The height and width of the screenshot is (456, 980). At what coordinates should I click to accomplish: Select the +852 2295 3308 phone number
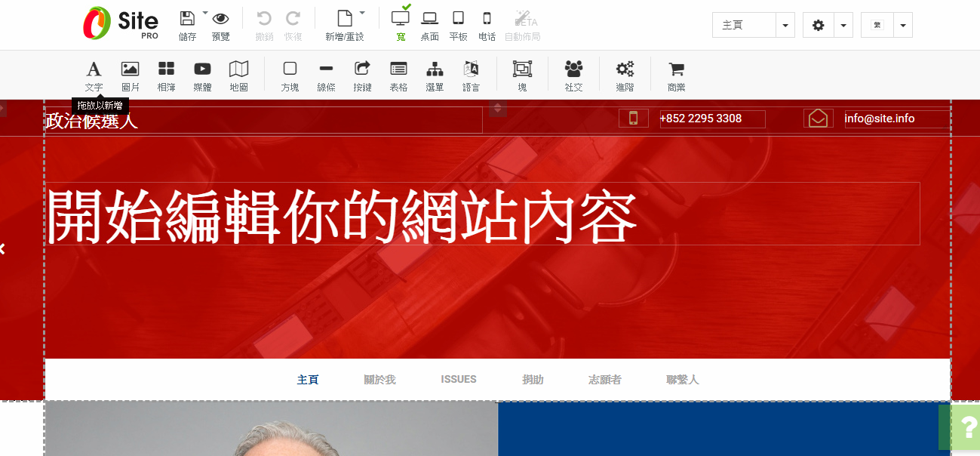coord(701,119)
